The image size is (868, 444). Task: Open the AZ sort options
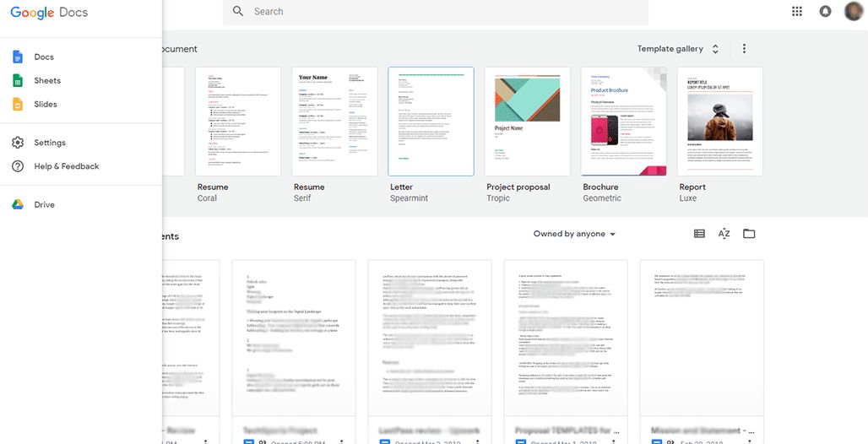(x=724, y=234)
